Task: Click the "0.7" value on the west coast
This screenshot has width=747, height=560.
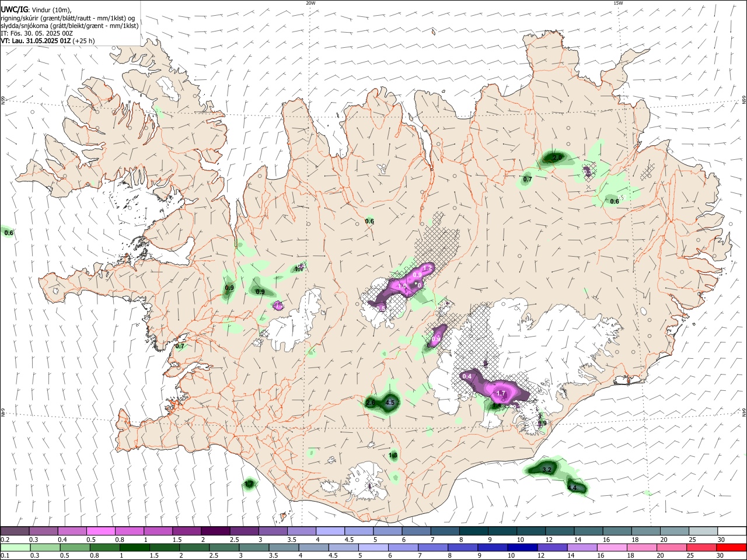Action: (180, 346)
